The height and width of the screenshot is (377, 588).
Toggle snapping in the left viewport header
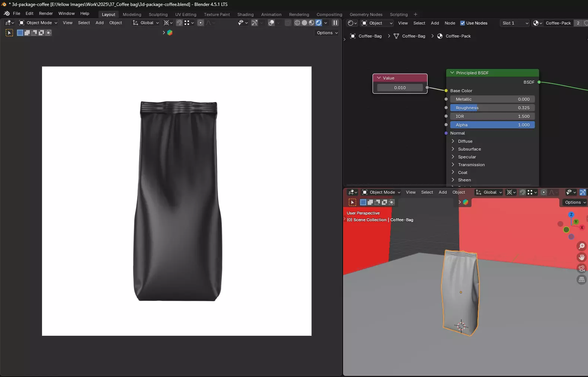coord(179,23)
